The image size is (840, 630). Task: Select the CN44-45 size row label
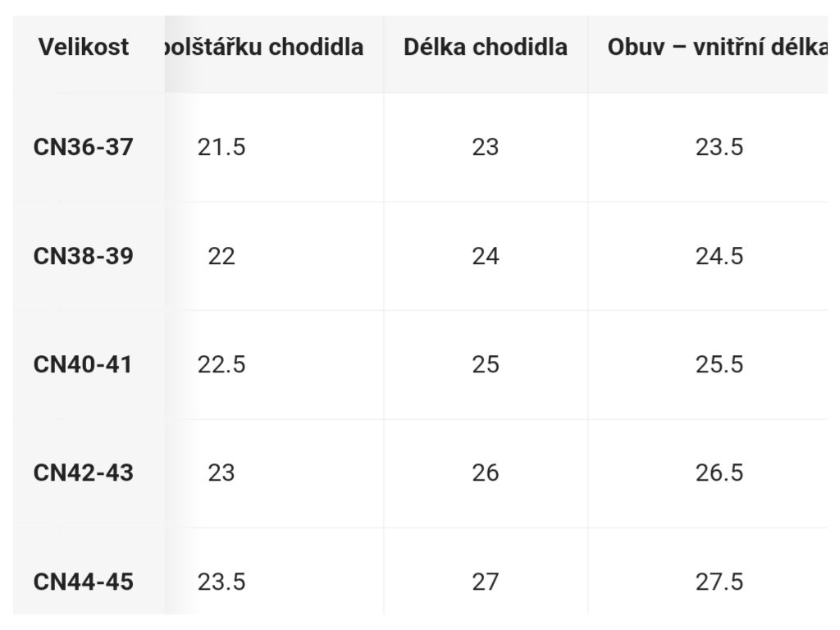point(83,582)
